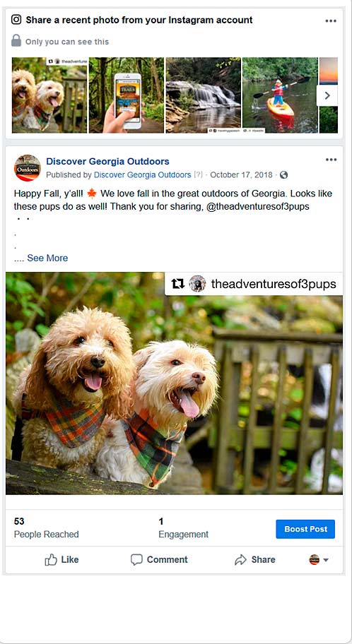Click the lock privacy icon
Screen dimensions: 352x644
tap(16, 41)
